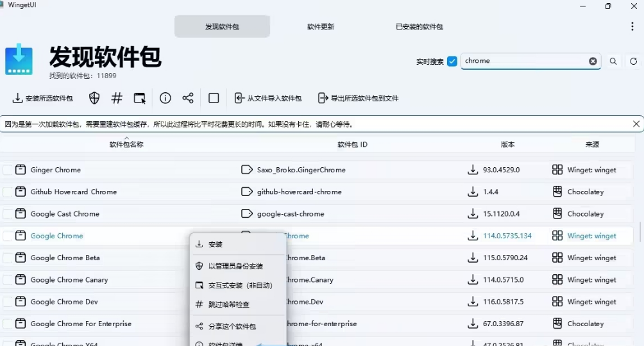Click download icon beside version 114.0.5735.134
The image size is (644, 346).
pos(473,236)
